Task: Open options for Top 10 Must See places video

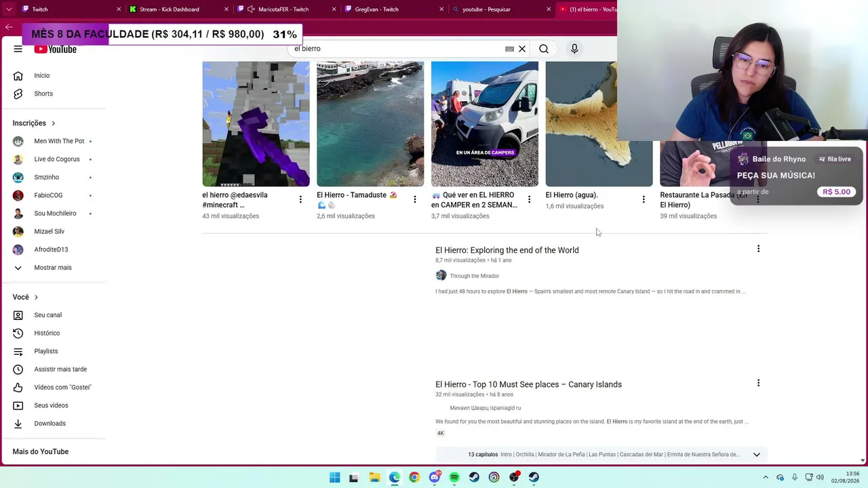Action: (758, 383)
